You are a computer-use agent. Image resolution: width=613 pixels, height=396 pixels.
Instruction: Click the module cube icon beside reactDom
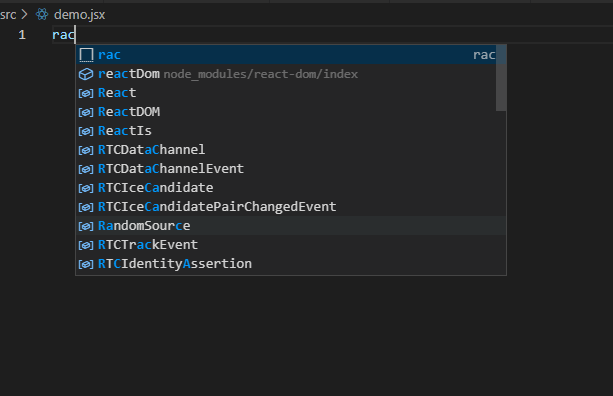(86, 74)
